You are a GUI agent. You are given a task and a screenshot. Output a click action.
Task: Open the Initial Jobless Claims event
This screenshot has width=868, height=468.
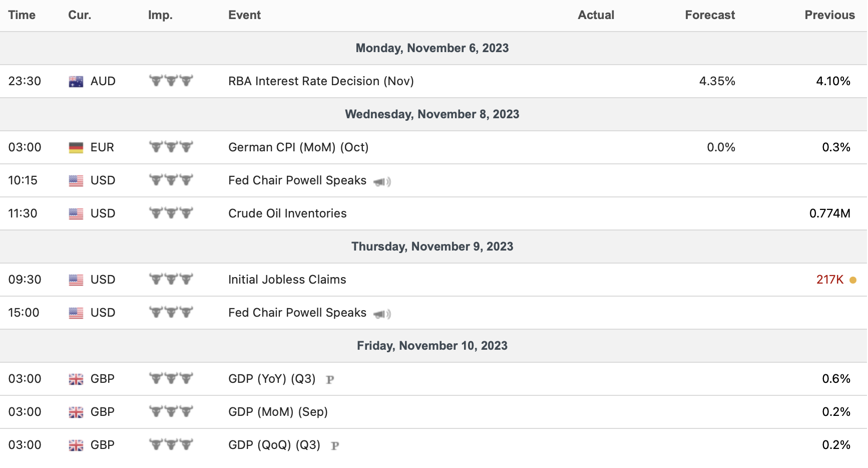[x=287, y=280]
